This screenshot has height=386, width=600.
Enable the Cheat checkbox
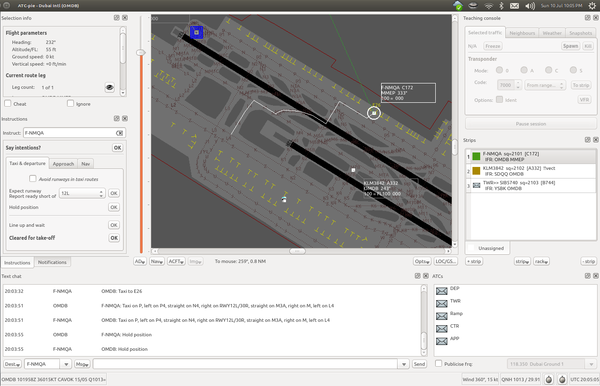point(8,103)
